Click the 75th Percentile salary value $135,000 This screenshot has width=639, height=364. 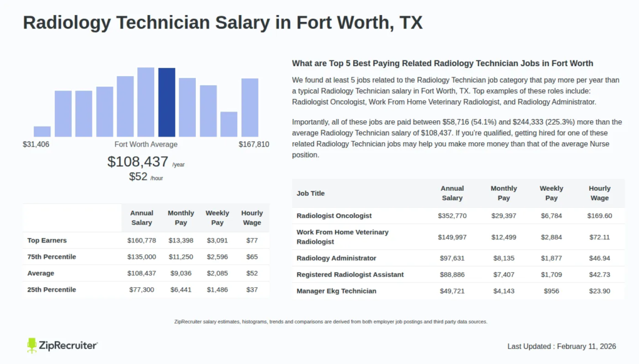[142, 256]
